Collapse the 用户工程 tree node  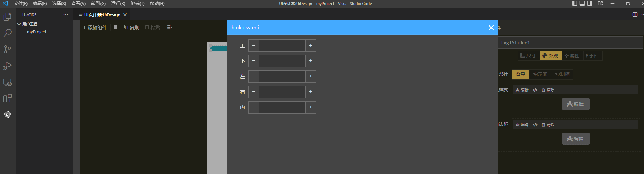pyautogui.click(x=19, y=24)
